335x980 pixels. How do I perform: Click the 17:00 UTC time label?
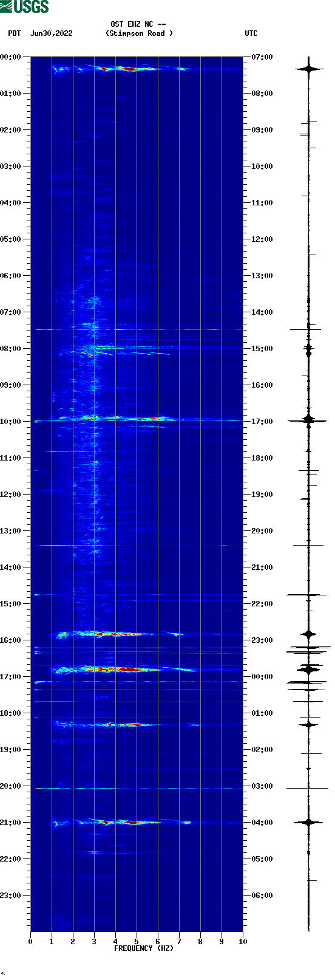tap(262, 422)
